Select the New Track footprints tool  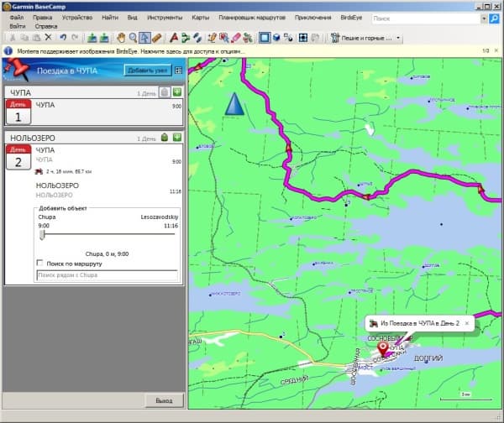197,38
